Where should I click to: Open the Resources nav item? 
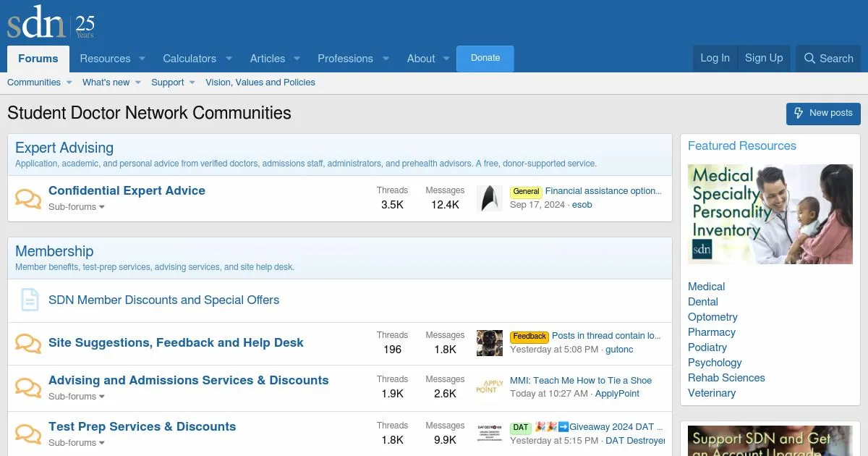(x=105, y=59)
